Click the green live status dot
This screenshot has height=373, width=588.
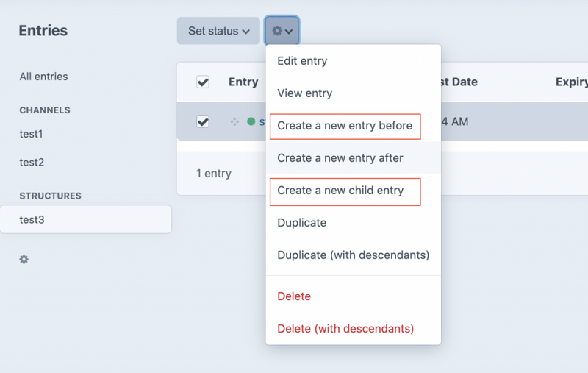pyautogui.click(x=251, y=121)
